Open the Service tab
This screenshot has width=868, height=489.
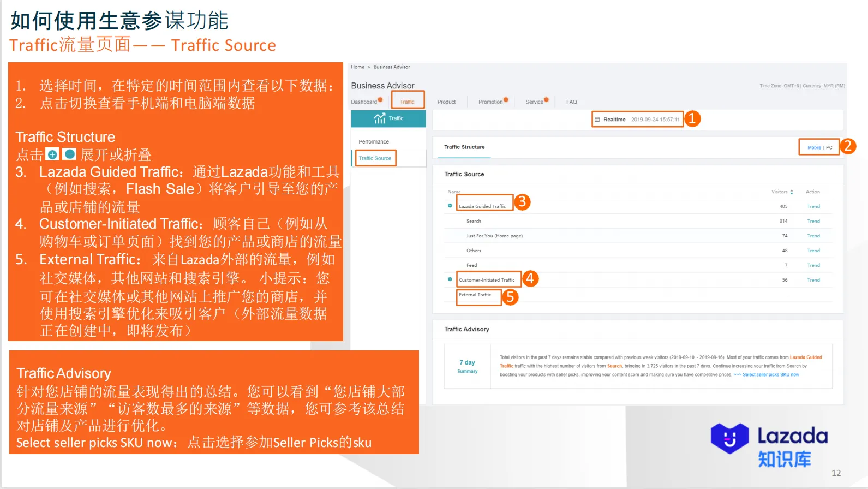coord(534,102)
